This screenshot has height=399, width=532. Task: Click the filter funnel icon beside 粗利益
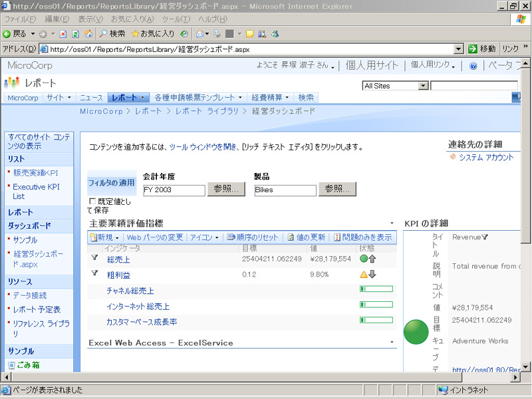(x=94, y=273)
